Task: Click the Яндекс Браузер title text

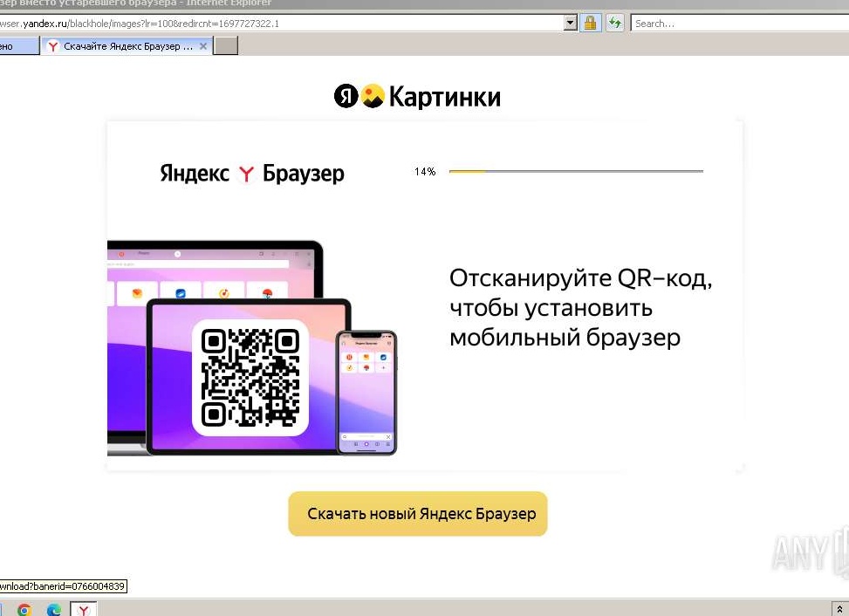Action: (x=252, y=174)
